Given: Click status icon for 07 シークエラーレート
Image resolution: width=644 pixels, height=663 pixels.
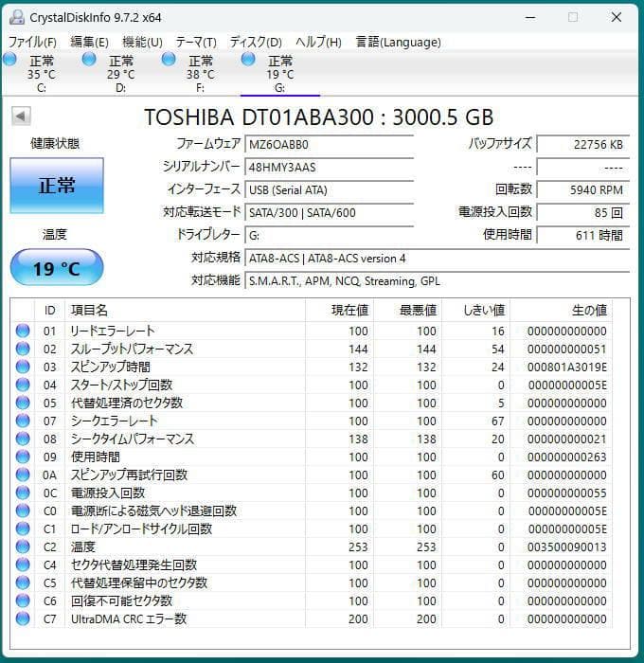Looking at the screenshot, I should point(23,421).
